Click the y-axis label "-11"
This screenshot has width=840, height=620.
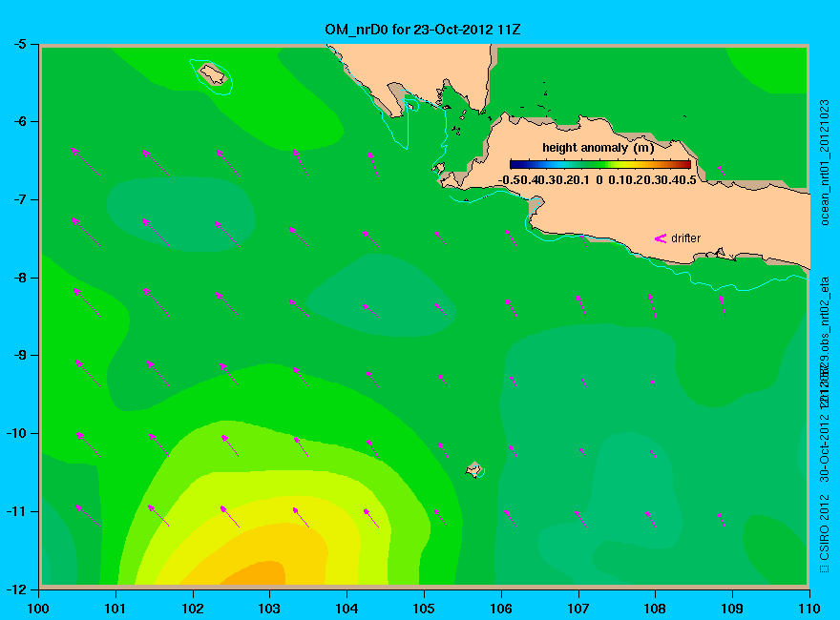tap(16, 511)
